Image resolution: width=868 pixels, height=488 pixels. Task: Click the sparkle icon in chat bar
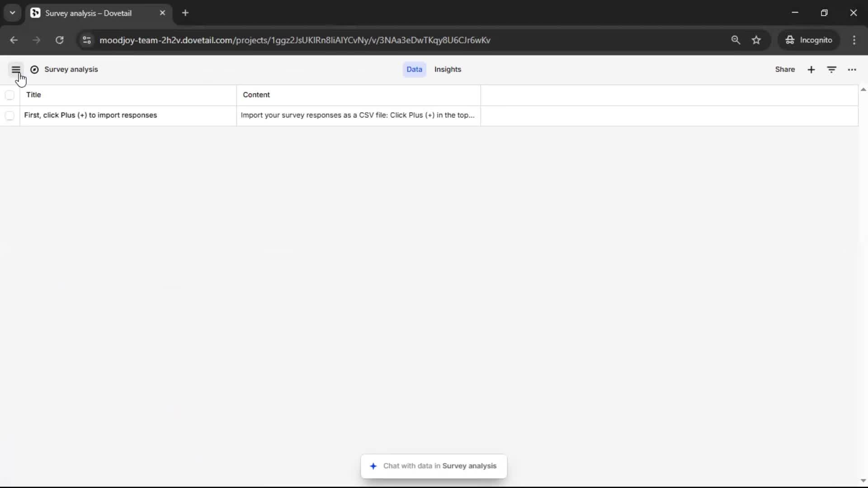point(373,466)
